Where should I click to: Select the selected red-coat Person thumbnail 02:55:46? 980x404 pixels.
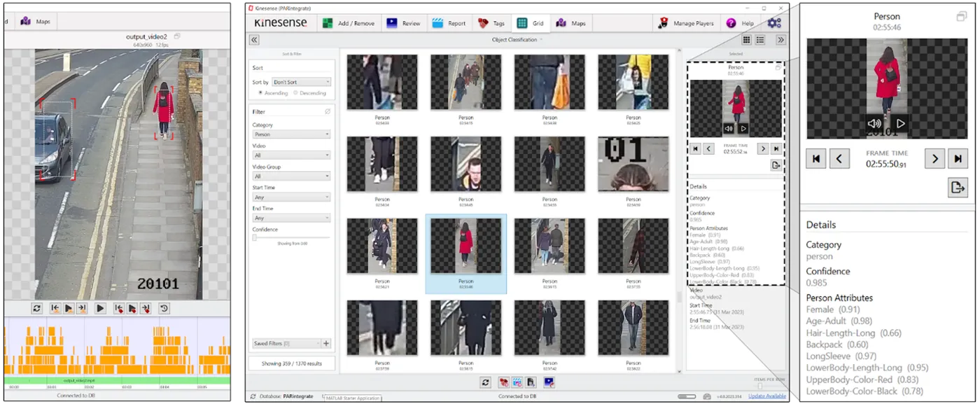click(465, 253)
